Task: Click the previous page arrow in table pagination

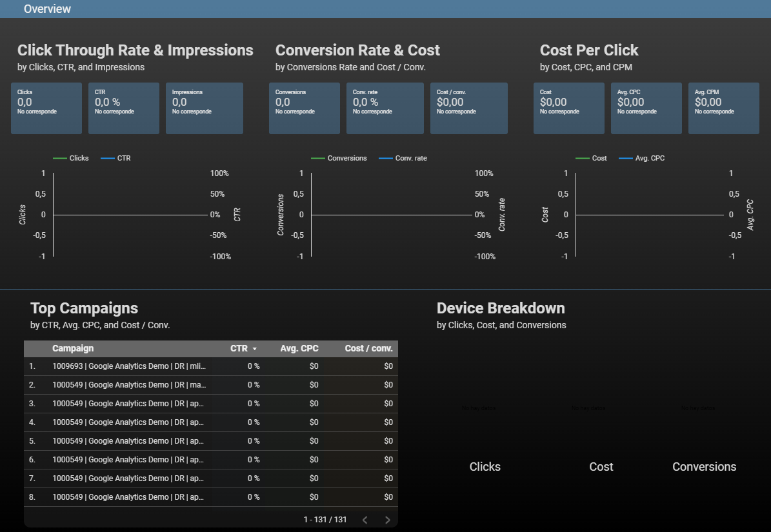Action: [365, 519]
